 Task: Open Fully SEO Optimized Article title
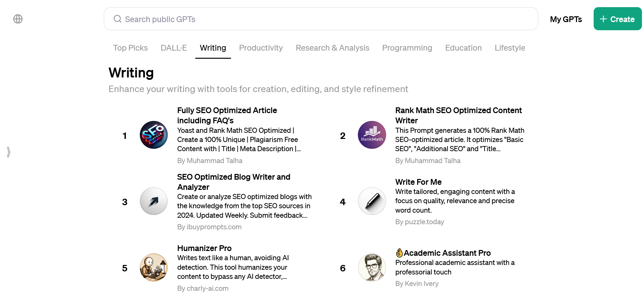[227, 115]
